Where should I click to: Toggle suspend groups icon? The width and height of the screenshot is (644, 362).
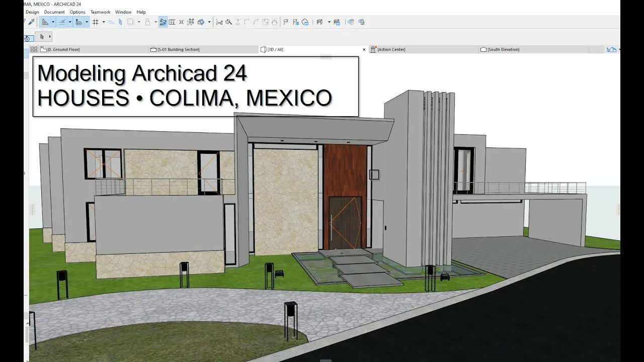(163, 22)
